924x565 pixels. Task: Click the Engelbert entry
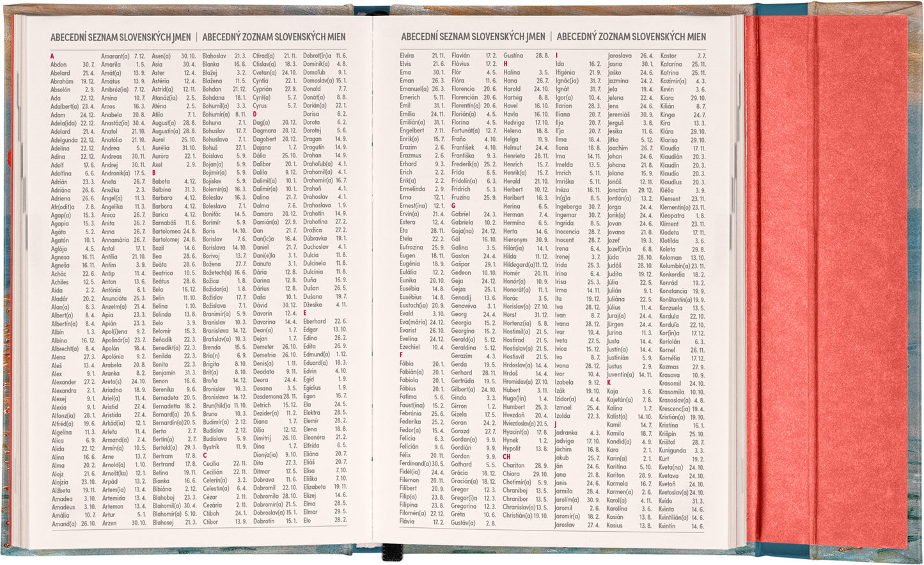[x=412, y=131]
